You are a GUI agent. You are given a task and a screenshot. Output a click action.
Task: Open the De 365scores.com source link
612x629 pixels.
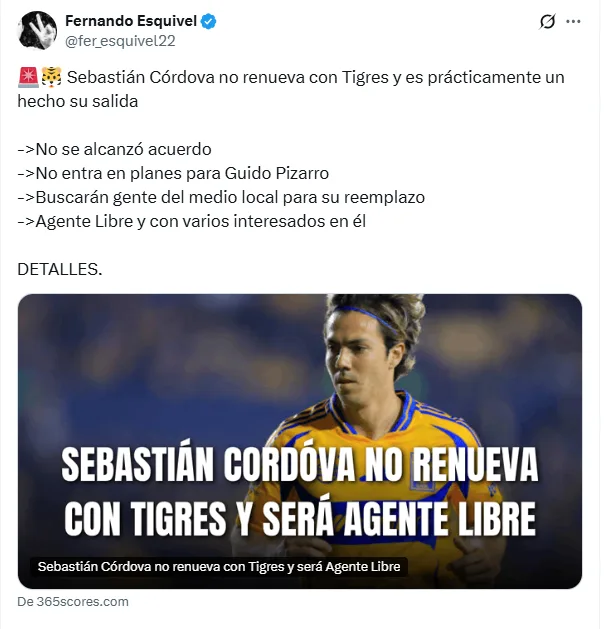coord(73,602)
